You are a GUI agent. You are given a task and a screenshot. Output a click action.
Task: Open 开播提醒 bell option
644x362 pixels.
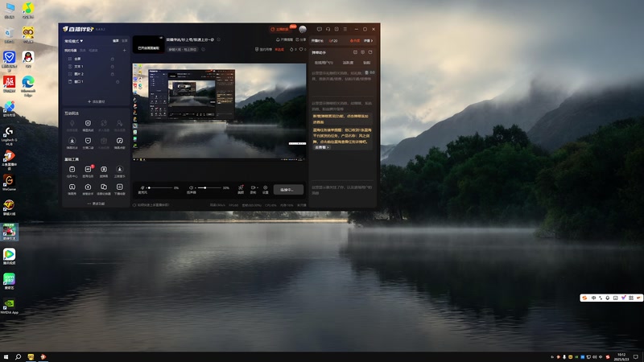(x=284, y=39)
